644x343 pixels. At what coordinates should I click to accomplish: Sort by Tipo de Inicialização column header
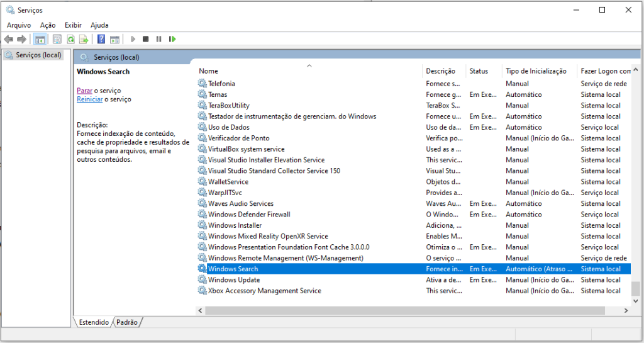[539, 71]
